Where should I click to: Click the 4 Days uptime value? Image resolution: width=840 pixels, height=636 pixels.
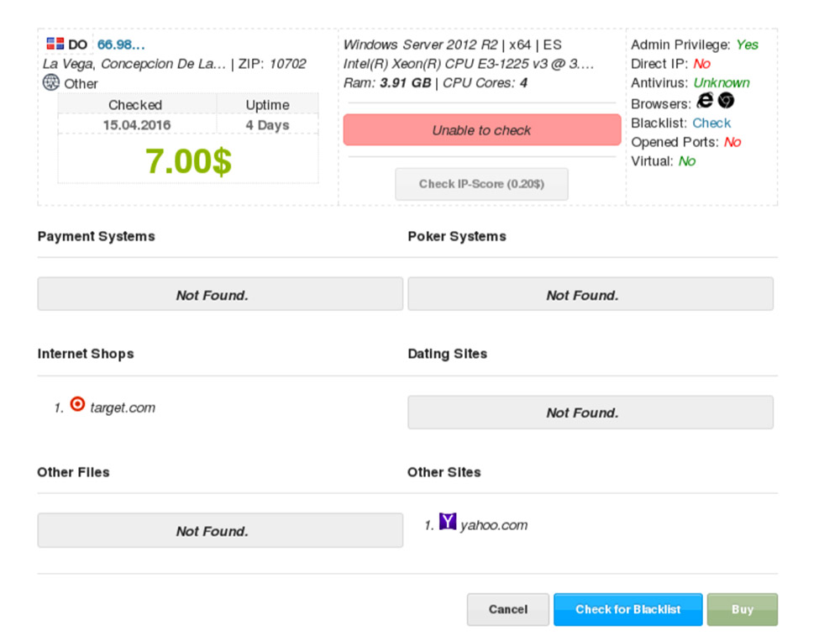coord(267,125)
